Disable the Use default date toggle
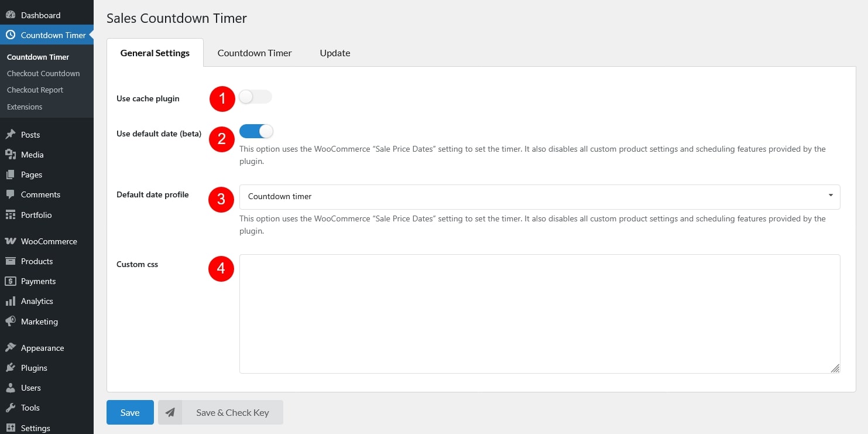 [256, 131]
